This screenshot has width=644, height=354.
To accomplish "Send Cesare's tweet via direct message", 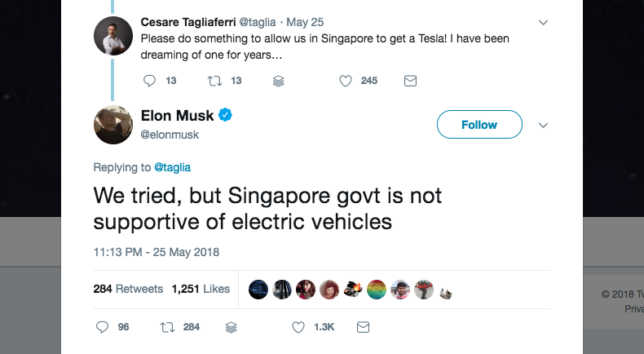I will (410, 81).
